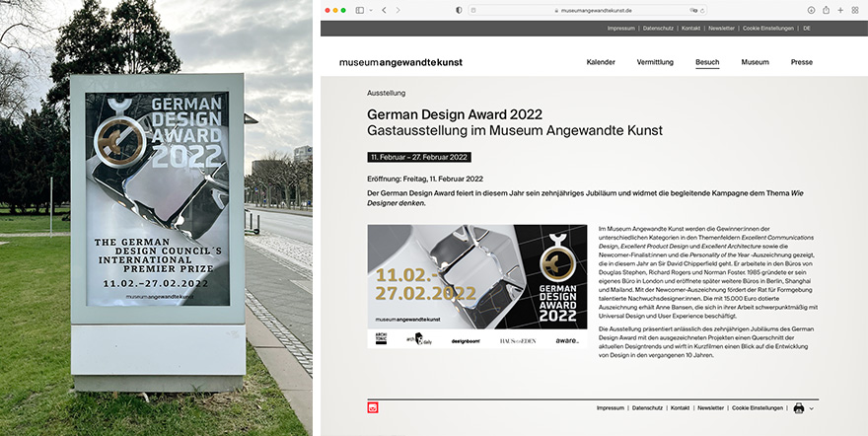Screen dimensions: 868x436
Task: Expand the chevron next to the printer icon
Action: tap(812, 409)
